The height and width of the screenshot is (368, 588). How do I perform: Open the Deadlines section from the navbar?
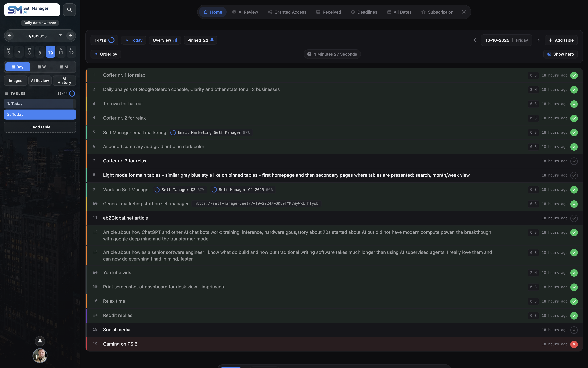point(364,12)
